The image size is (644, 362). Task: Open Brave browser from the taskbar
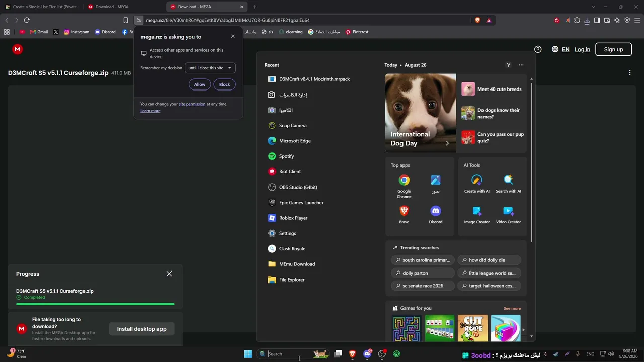pos(353,354)
